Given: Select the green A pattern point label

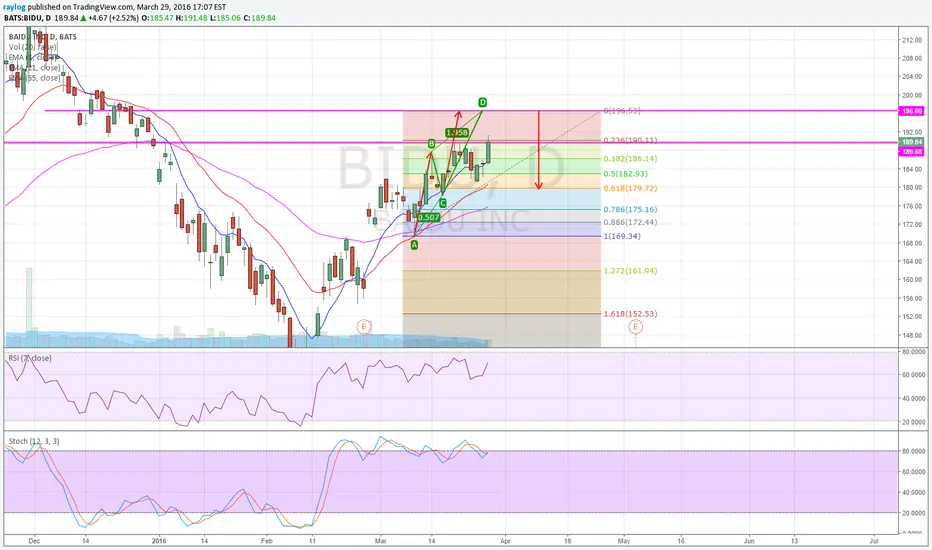Looking at the screenshot, I should [414, 244].
